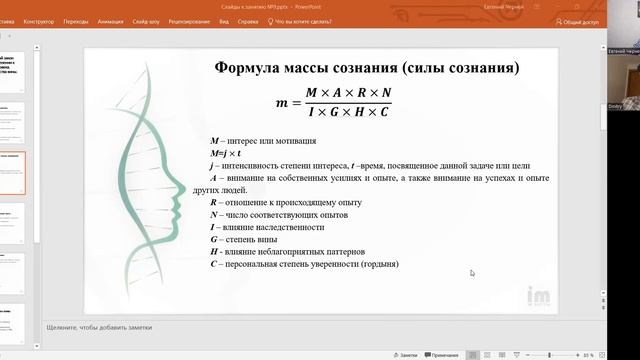Viewport: 640px width, 360px height.
Task: Select the first slide thumbnail in panel
Action: [12, 72]
